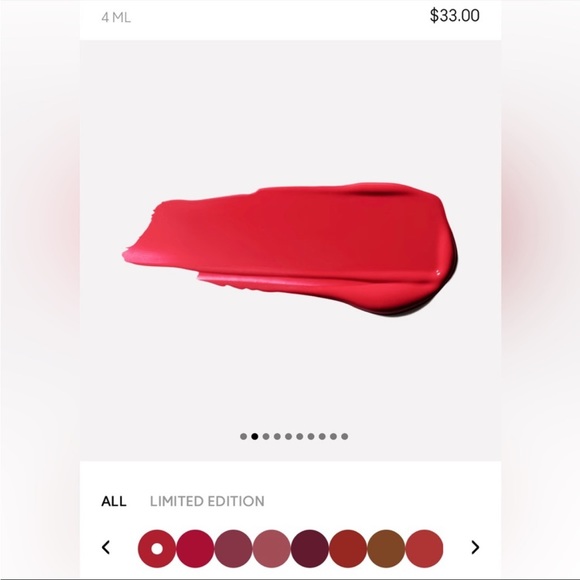Go to fifth image pagination dot

click(288, 436)
